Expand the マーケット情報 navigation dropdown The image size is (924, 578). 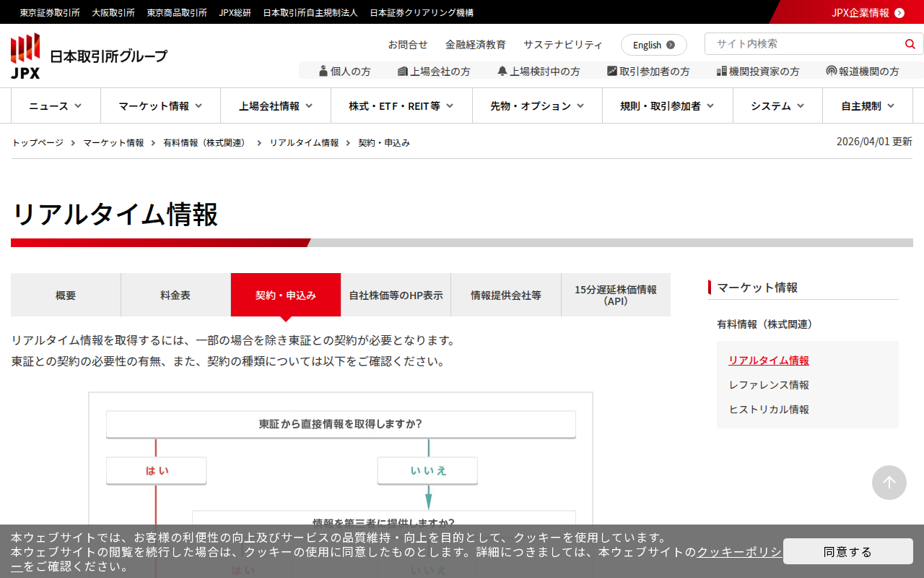click(x=160, y=106)
